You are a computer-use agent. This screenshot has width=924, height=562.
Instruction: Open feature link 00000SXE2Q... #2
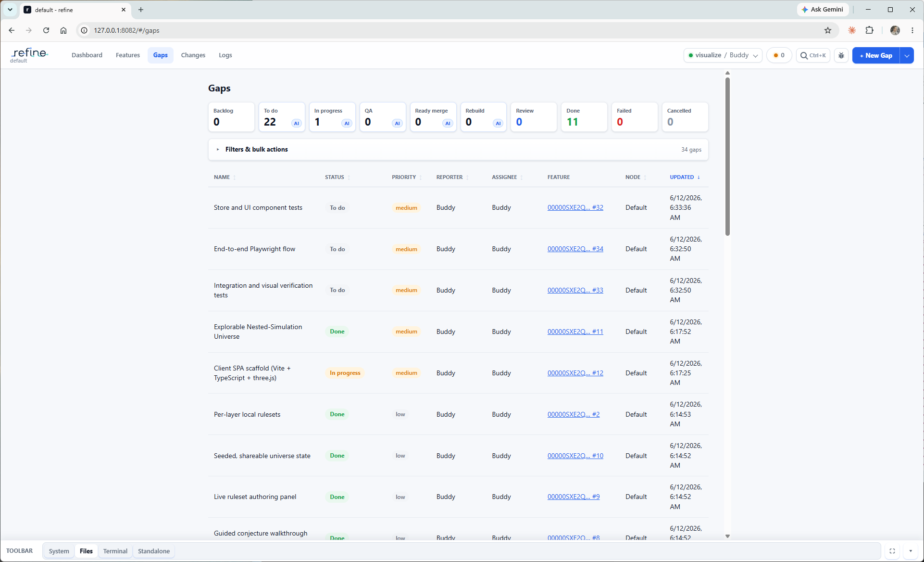[574, 414]
